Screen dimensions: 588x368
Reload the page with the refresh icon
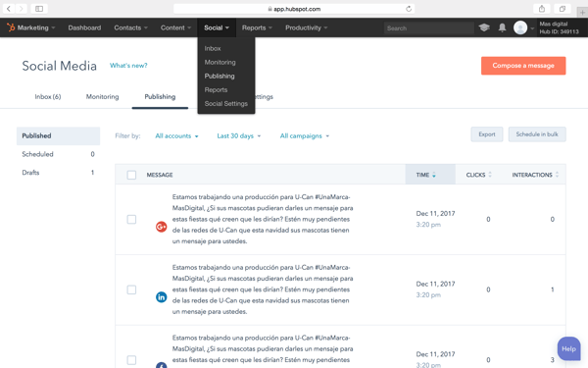(409, 9)
